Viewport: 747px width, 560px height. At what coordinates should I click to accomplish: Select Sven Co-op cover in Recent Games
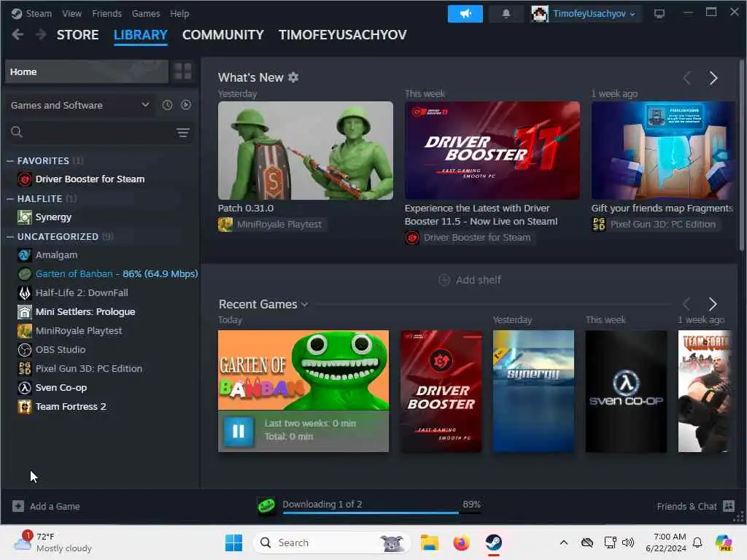626,391
